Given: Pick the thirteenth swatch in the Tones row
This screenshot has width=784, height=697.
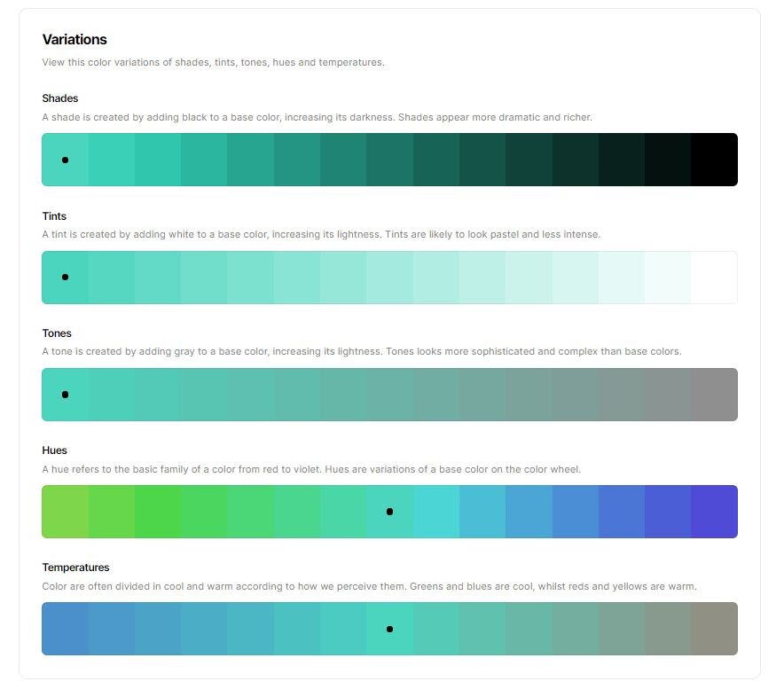Looking at the screenshot, I should click(x=622, y=395).
